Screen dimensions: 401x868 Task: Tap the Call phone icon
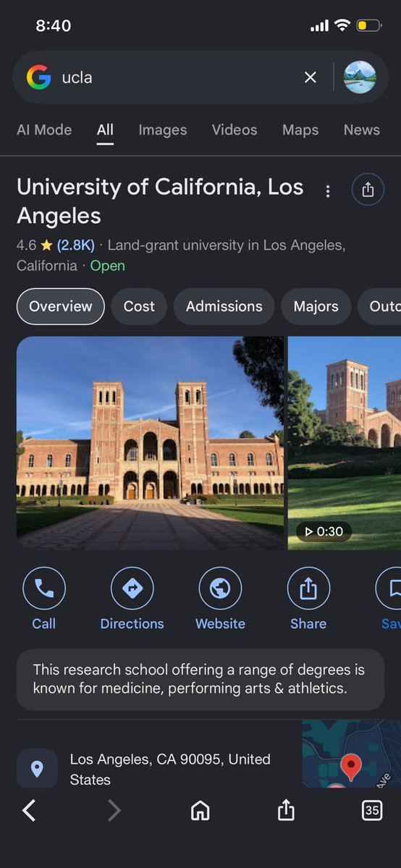click(x=43, y=589)
